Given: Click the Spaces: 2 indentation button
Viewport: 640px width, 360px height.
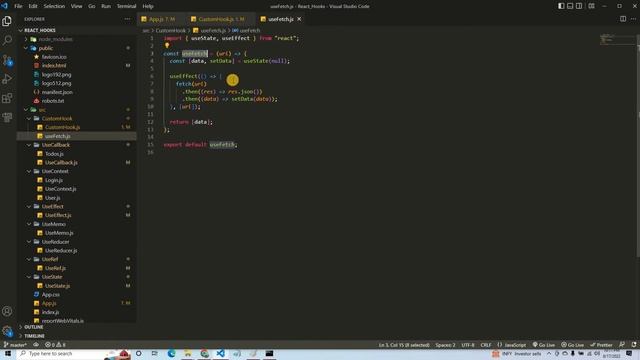Looking at the screenshot, I should (x=445, y=345).
